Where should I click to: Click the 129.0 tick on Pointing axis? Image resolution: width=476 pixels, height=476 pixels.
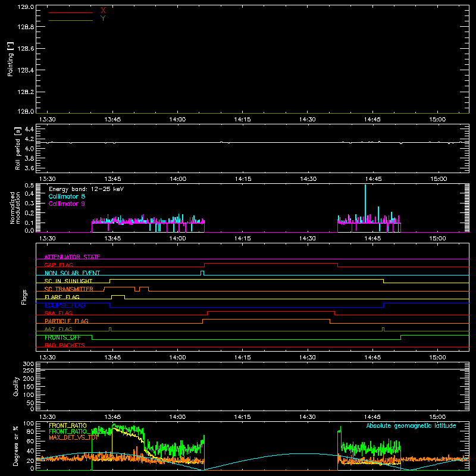pyautogui.click(x=26, y=7)
